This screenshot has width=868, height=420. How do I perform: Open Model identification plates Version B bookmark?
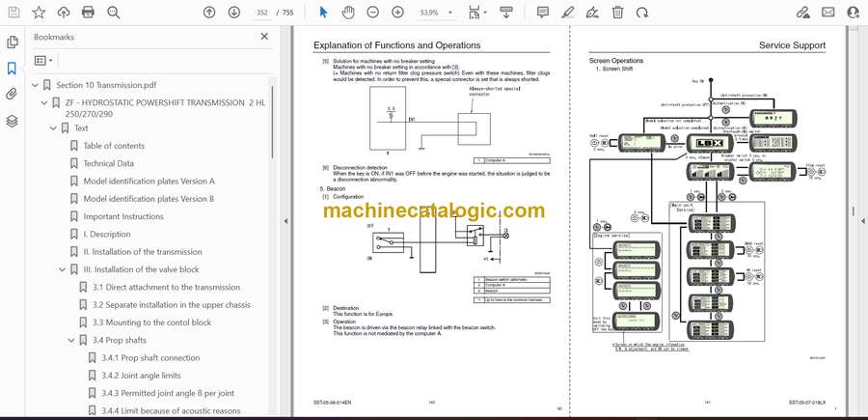(x=149, y=198)
